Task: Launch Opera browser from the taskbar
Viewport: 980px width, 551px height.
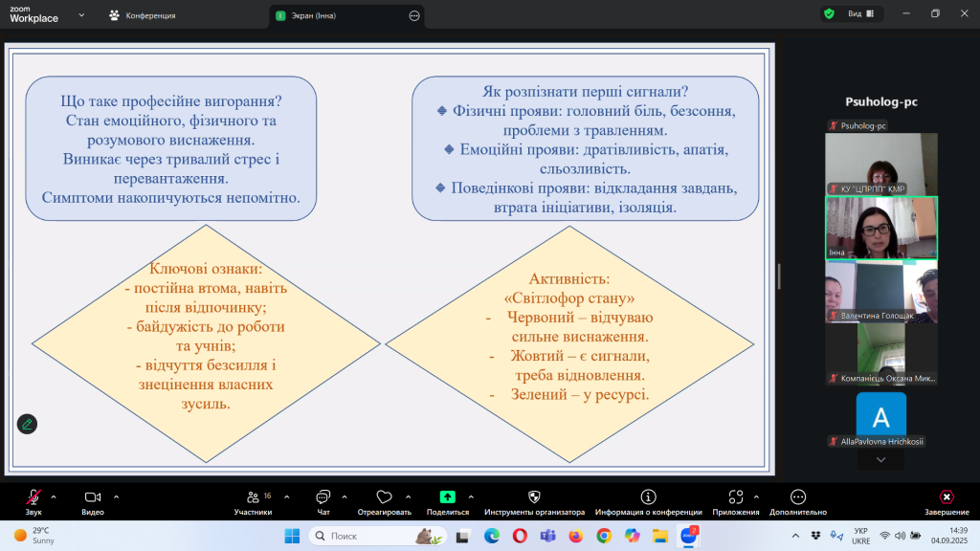Action: pyautogui.click(x=520, y=536)
